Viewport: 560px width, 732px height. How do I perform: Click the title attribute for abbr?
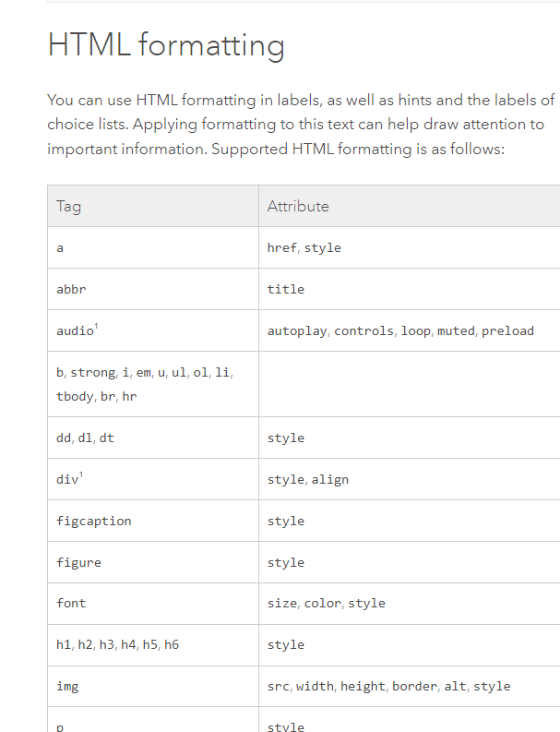click(285, 289)
